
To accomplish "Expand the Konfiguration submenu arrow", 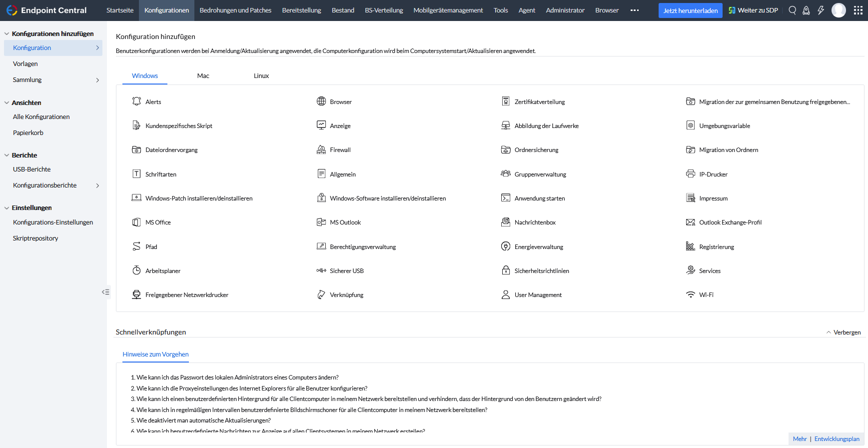I will point(97,47).
